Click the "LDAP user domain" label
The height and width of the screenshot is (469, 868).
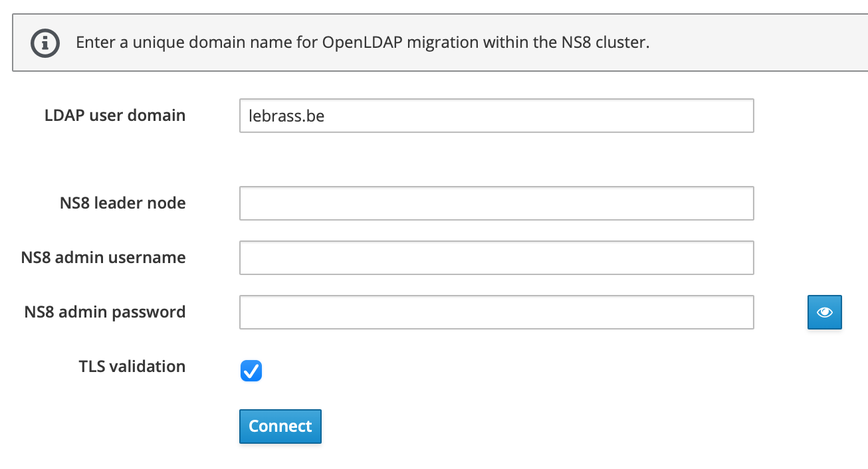pyautogui.click(x=115, y=116)
